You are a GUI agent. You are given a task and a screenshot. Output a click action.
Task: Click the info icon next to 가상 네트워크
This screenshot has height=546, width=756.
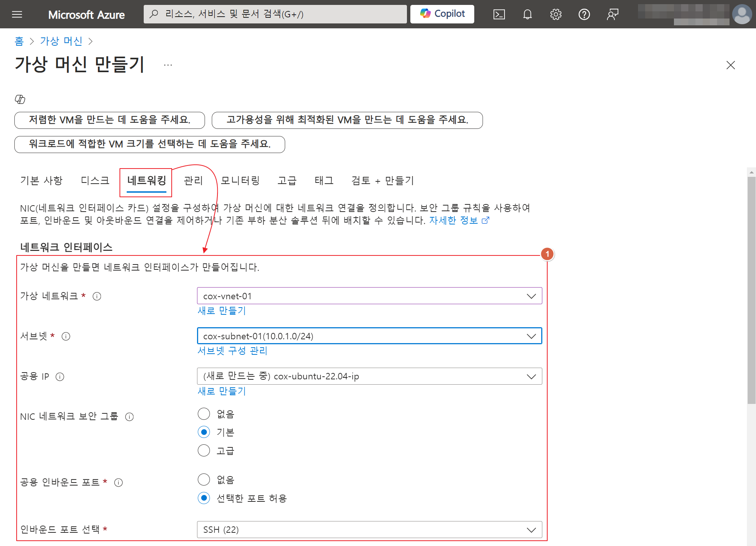pos(97,296)
